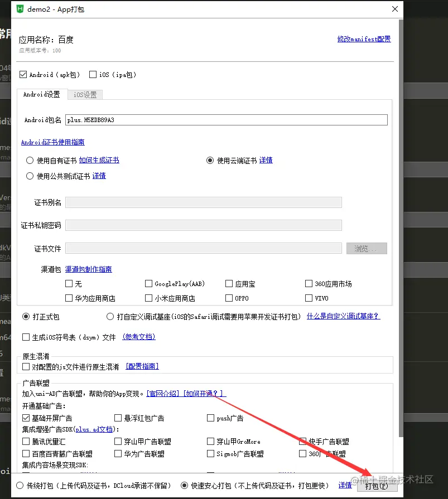Select the 使用自有证书 radio button
Viewport: 448px width, 499px height.
coord(29,160)
